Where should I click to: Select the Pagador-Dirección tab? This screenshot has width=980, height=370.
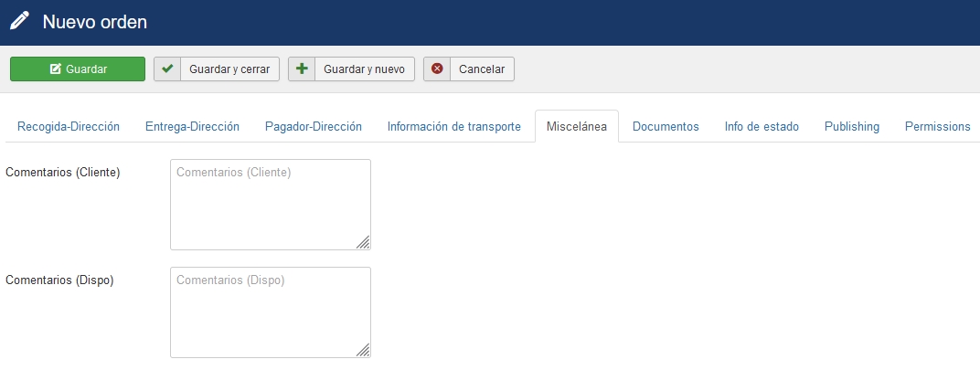pyautogui.click(x=314, y=127)
